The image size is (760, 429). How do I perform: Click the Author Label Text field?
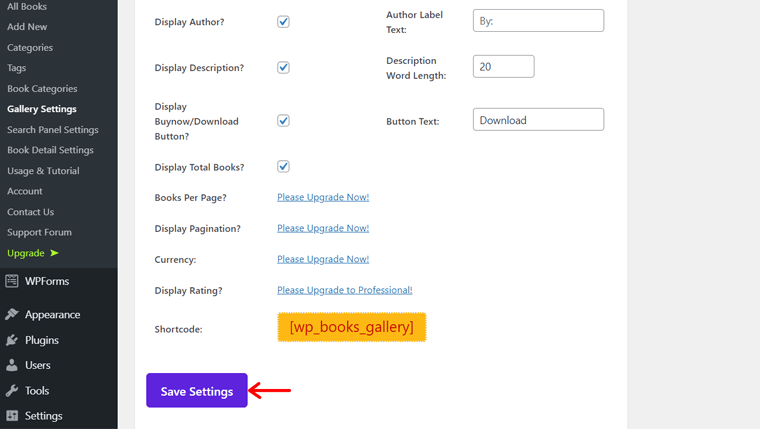tap(538, 21)
